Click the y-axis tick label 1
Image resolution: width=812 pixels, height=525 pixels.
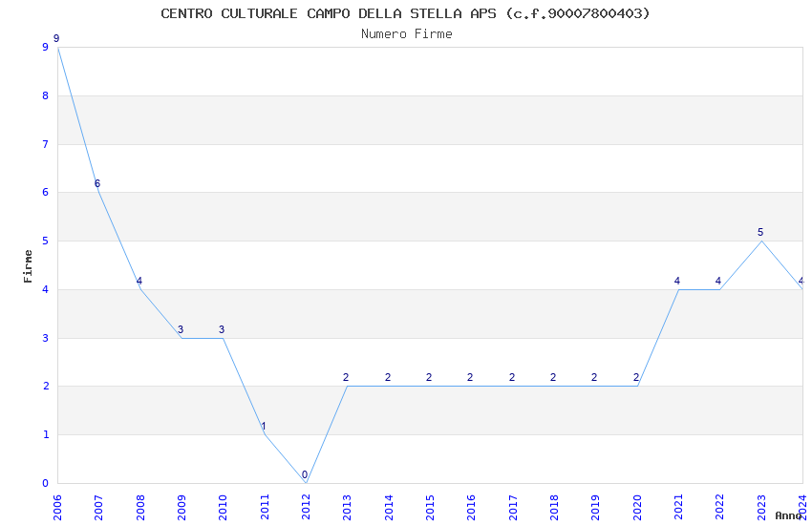click(x=46, y=435)
